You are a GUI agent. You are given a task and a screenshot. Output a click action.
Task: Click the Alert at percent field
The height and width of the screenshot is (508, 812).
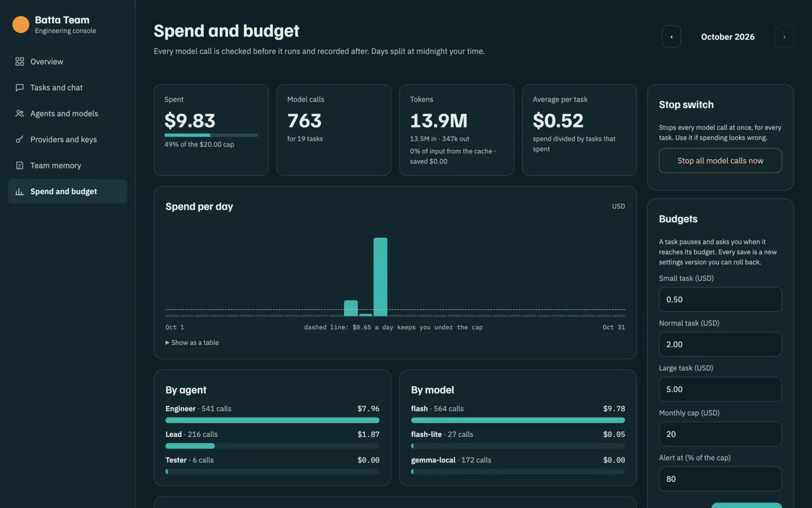pos(720,479)
